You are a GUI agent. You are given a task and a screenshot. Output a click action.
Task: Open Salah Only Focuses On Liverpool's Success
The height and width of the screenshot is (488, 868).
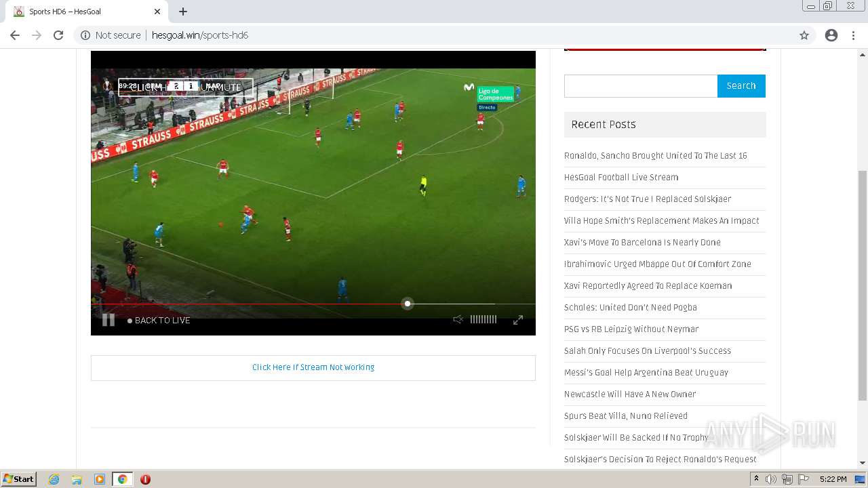[648, 351]
